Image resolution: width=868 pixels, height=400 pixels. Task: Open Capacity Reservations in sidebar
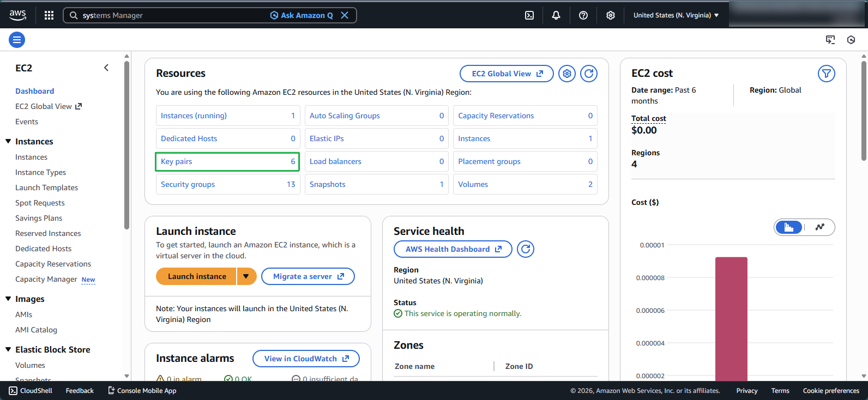pyautogui.click(x=53, y=264)
